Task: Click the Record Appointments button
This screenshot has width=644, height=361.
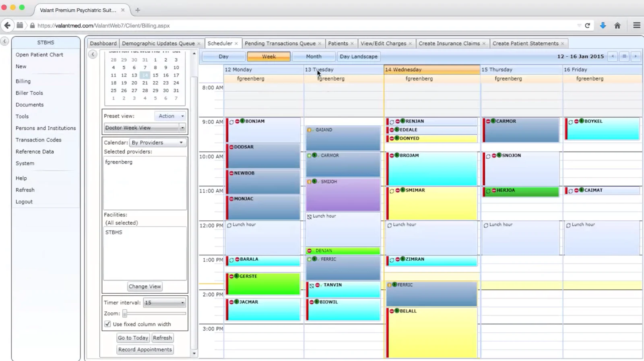Action: [145, 349]
